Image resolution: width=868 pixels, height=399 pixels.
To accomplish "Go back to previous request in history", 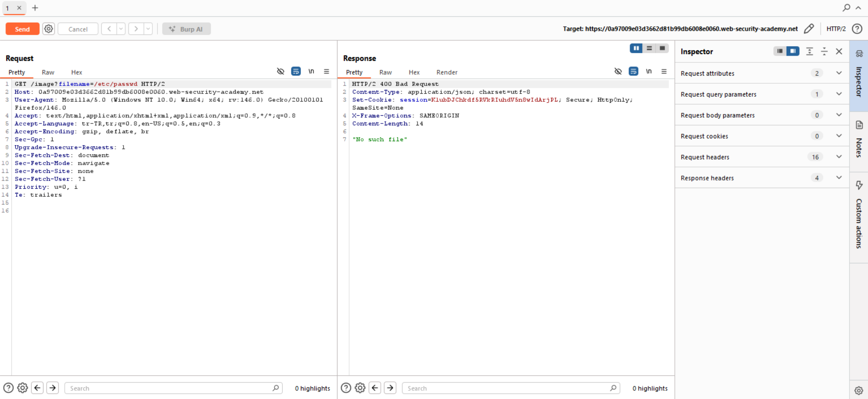I will coord(109,29).
